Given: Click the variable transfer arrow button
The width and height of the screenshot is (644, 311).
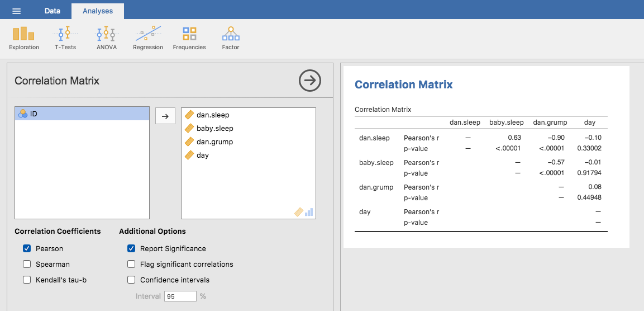Looking at the screenshot, I should [165, 116].
